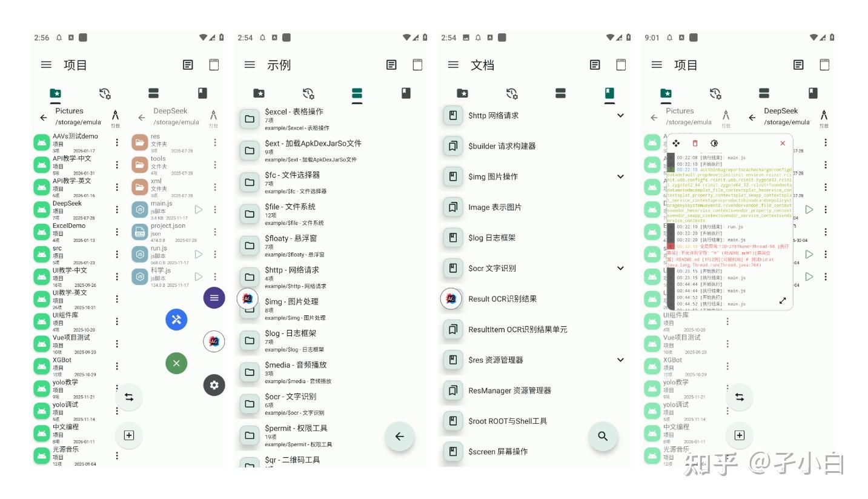Screen dimensions: 868x499
Task: Tap the device icon in the 文档 header
Action: [621, 65]
